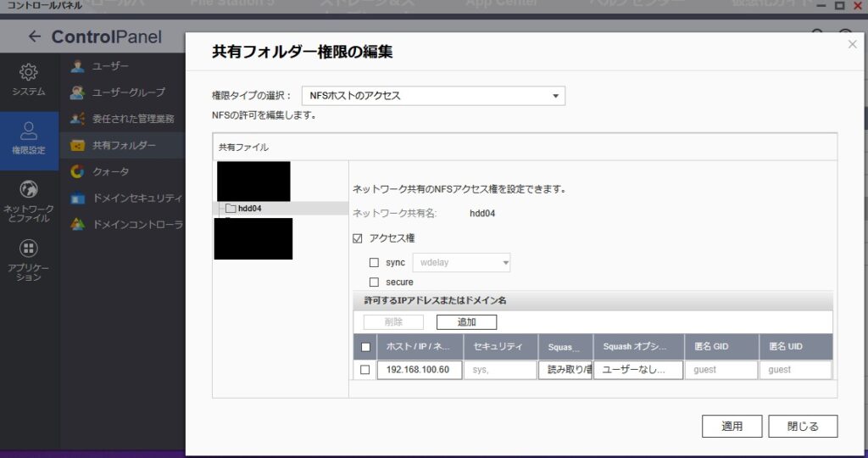Open the 権限タイプの選択 dropdown
This screenshot has width=868, height=458.
433,96
